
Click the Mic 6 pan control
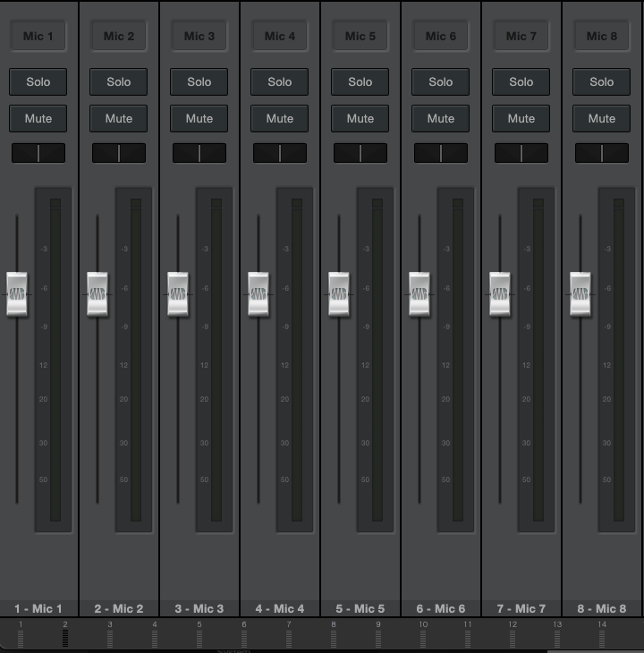441,153
